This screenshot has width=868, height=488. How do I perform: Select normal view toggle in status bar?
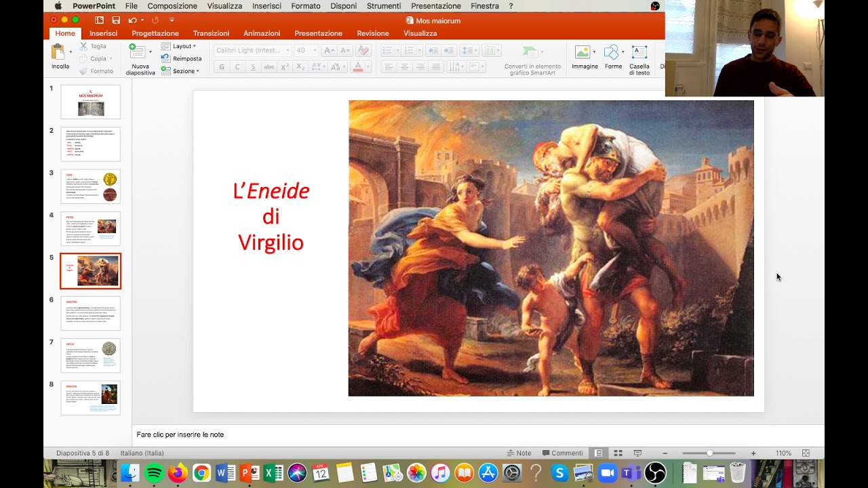tap(598, 453)
